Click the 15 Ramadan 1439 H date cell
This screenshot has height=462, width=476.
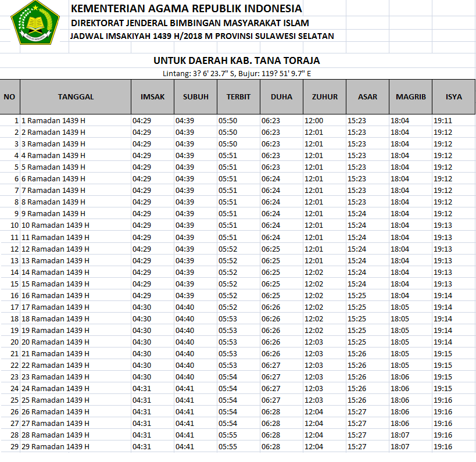pos(76,284)
